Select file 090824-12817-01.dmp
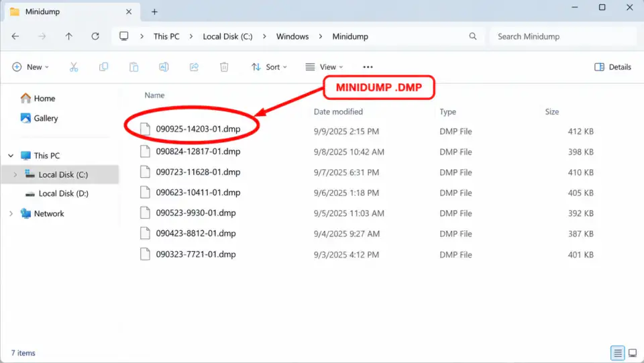 click(198, 151)
